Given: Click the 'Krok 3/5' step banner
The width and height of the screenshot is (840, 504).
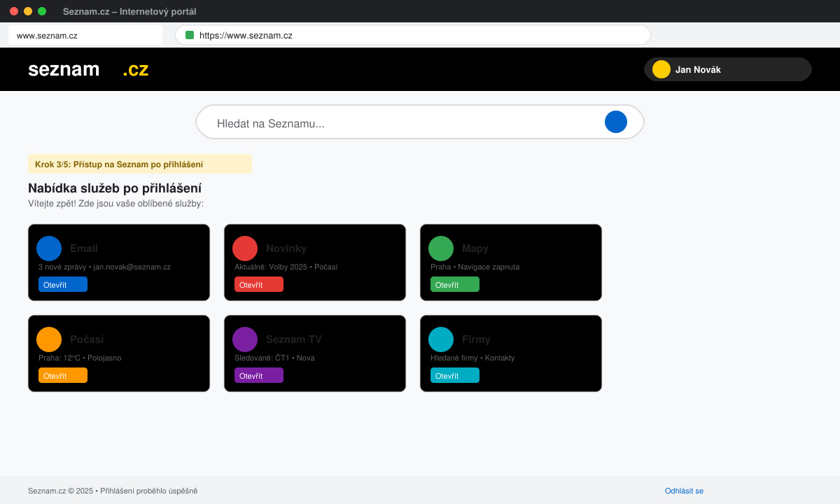Looking at the screenshot, I should click(140, 164).
